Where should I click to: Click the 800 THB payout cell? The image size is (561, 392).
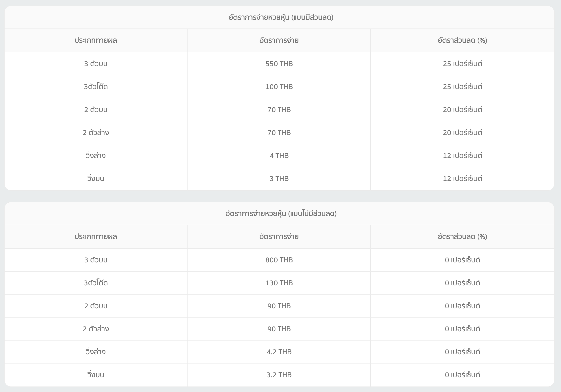279,260
